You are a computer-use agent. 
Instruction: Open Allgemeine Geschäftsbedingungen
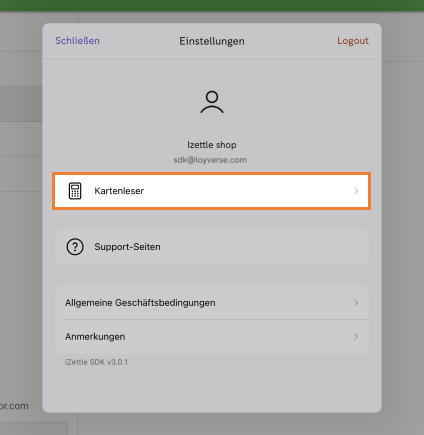pyautogui.click(x=212, y=303)
